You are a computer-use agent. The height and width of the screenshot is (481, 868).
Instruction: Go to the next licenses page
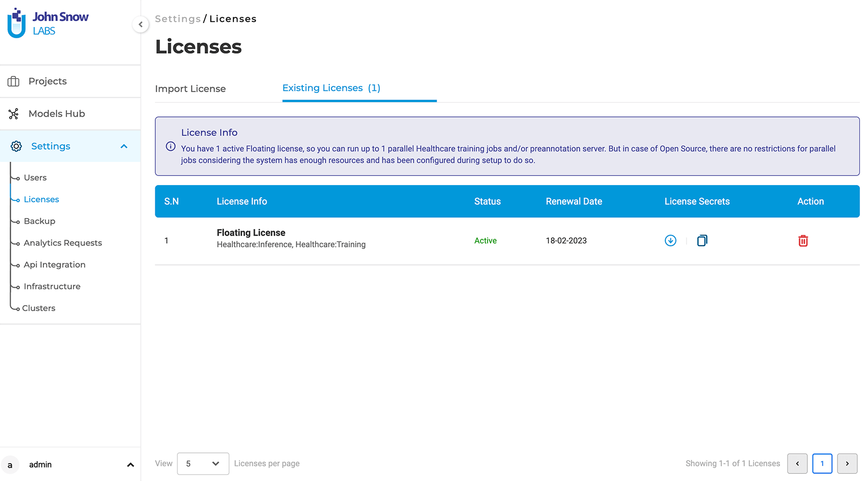click(x=847, y=464)
